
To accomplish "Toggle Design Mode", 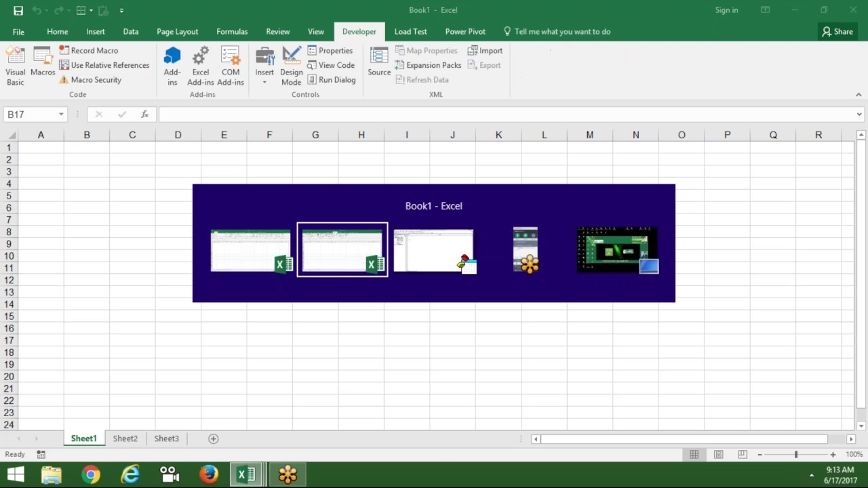I will tap(292, 66).
